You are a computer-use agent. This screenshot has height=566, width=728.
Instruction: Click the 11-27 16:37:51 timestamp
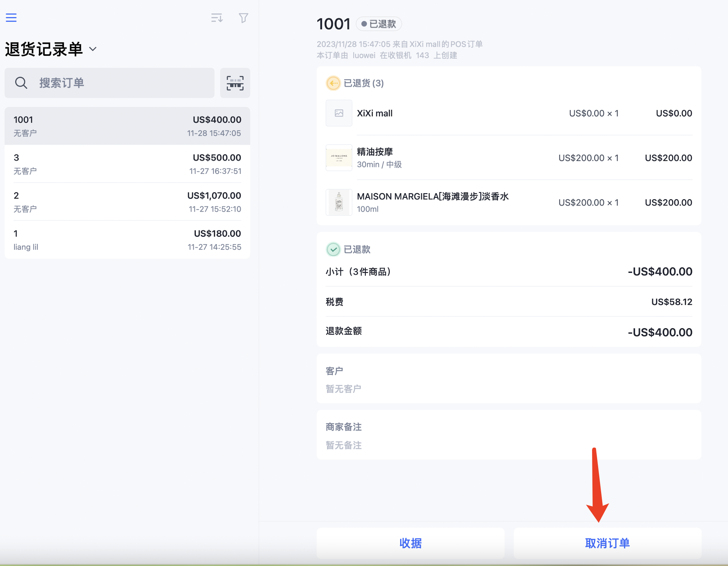pyautogui.click(x=215, y=171)
